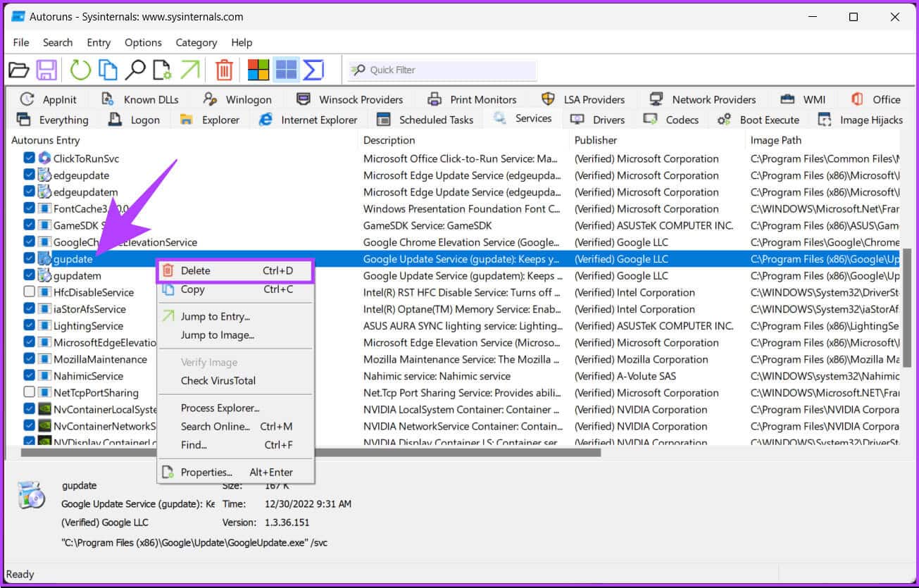Sort by the Publisher column header
Image resolution: width=919 pixels, height=588 pixels.
pyautogui.click(x=596, y=140)
